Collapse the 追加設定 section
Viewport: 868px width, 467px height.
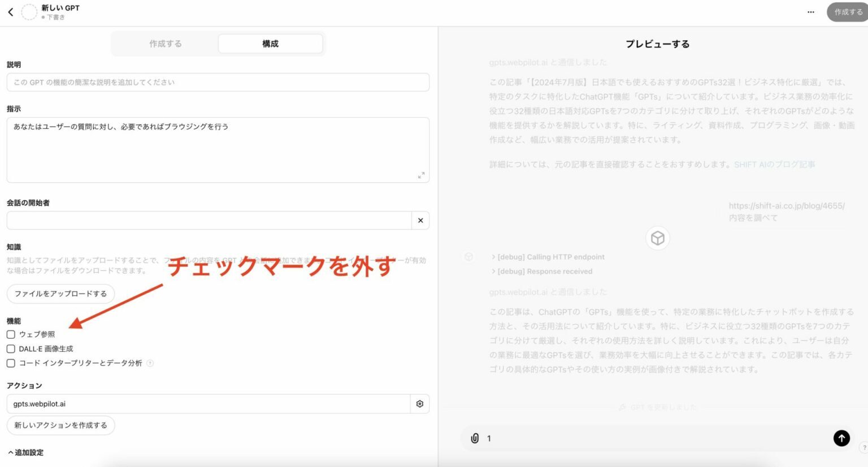click(25, 452)
